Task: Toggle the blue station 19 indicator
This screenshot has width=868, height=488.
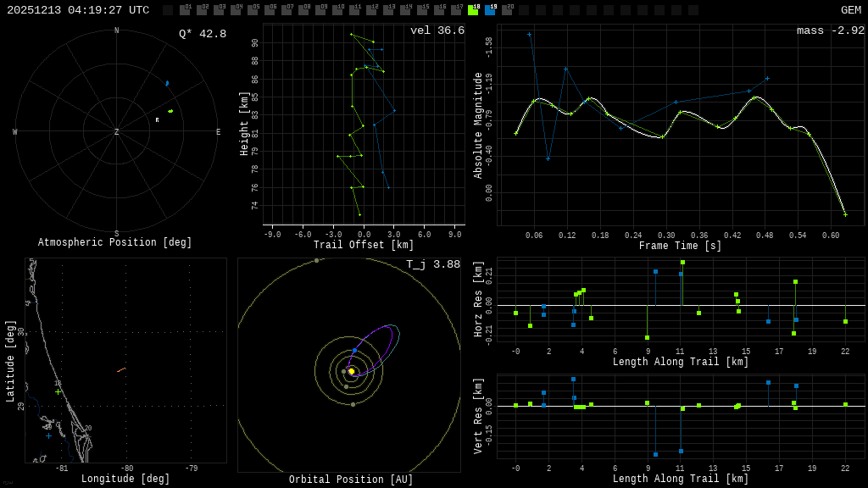Action: tap(490, 10)
